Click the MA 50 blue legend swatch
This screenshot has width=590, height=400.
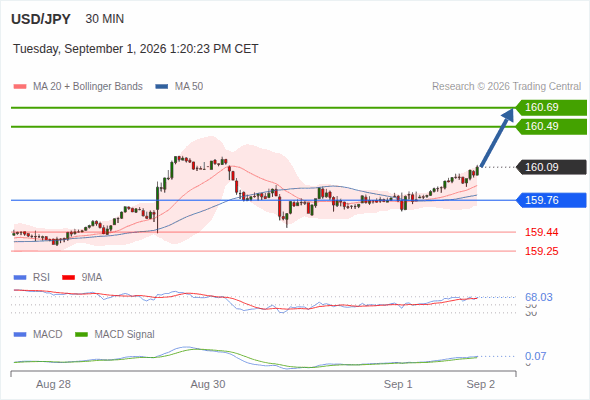162,87
